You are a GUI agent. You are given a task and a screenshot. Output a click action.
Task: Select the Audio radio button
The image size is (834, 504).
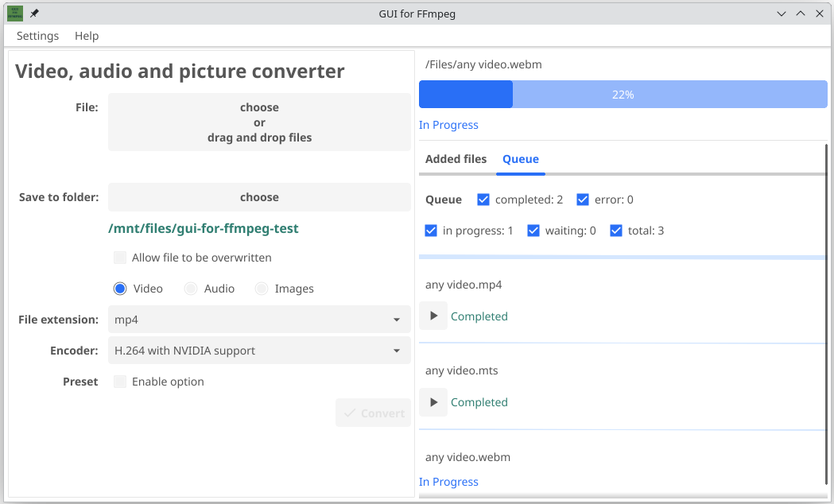click(x=191, y=289)
